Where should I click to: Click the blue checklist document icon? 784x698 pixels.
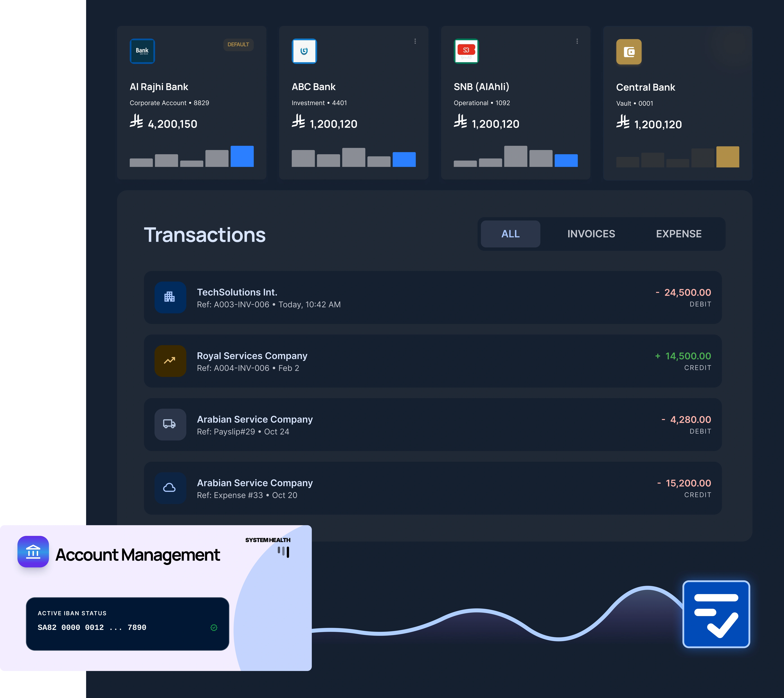click(716, 614)
